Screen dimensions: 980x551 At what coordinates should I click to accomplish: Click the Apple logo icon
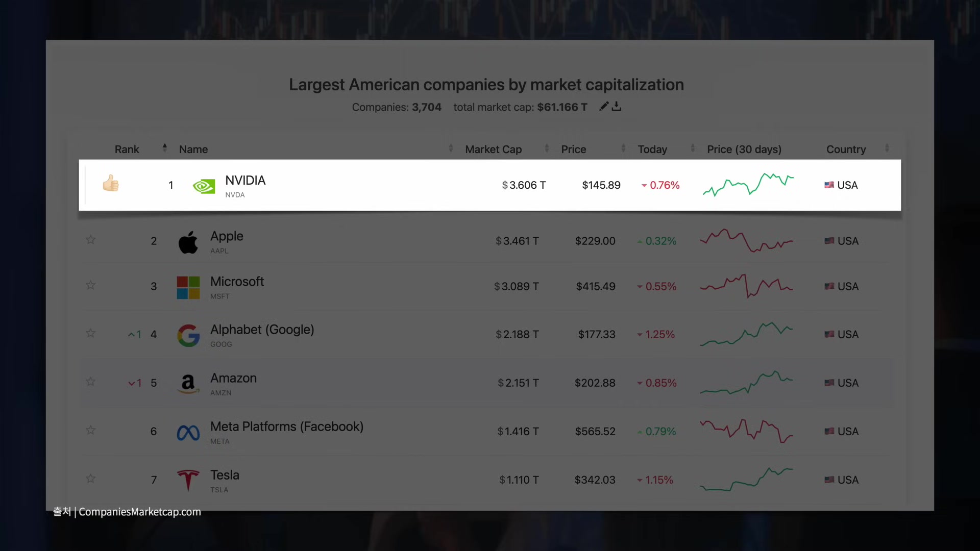pyautogui.click(x=188, y=242)
